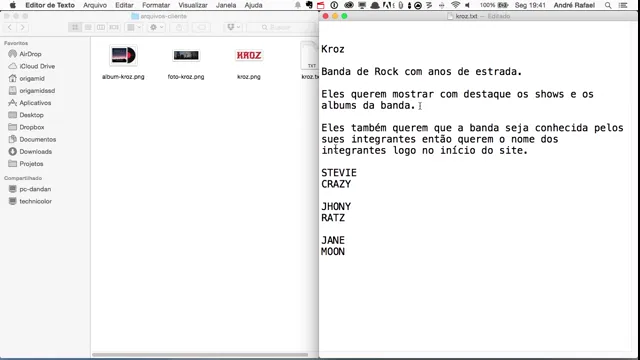Select the foto-kroz.png file
Image resolution: width=640 pixels, height=360 pixels.
pyautogui.click(x=186, y=56)
